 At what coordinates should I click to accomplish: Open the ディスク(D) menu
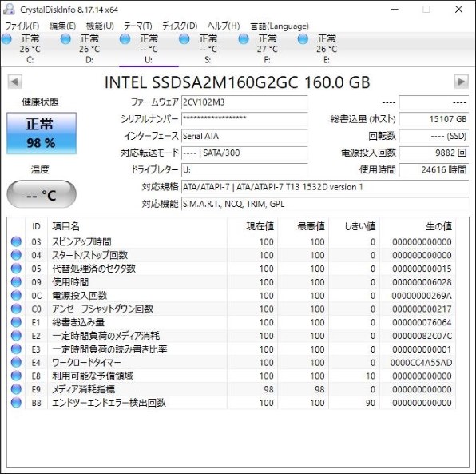click(x=180, y=26)
